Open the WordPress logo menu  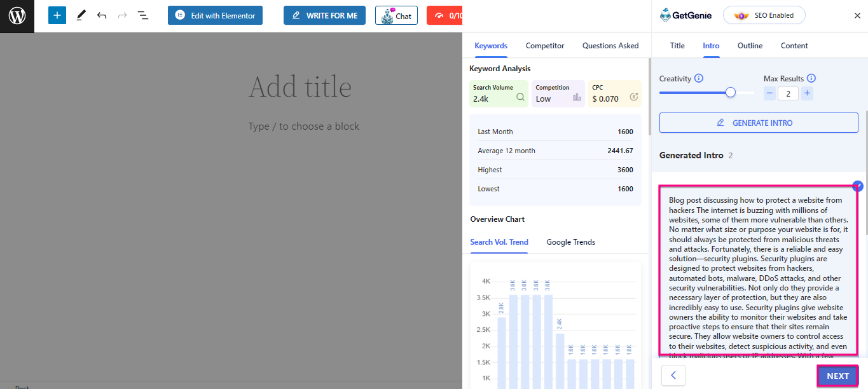(x=17, y=16)
